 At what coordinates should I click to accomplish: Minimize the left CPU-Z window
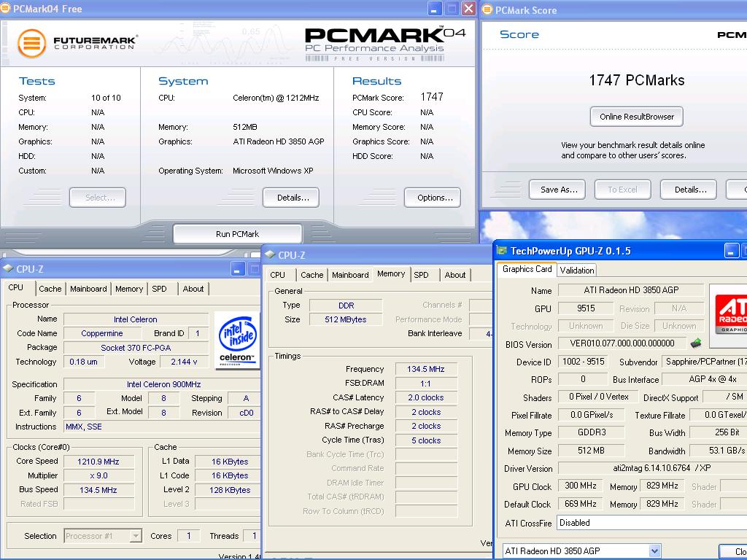coord(239,269)
